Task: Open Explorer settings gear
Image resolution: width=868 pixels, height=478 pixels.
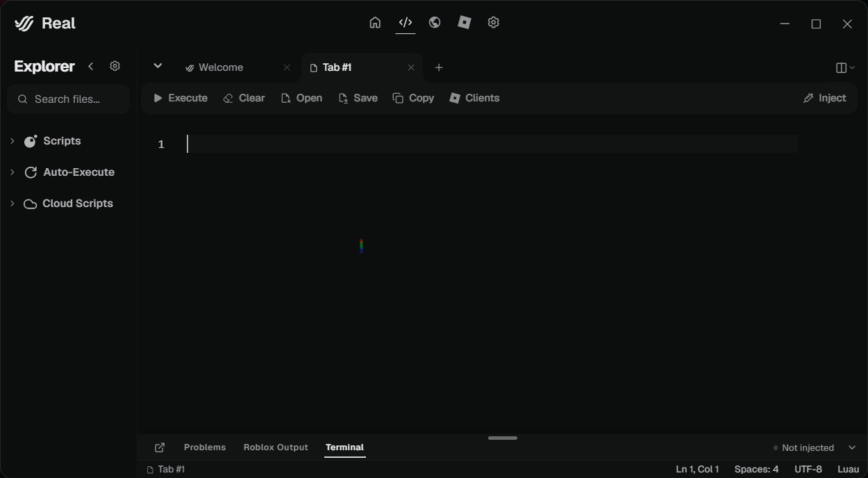Action: [115, 66]
